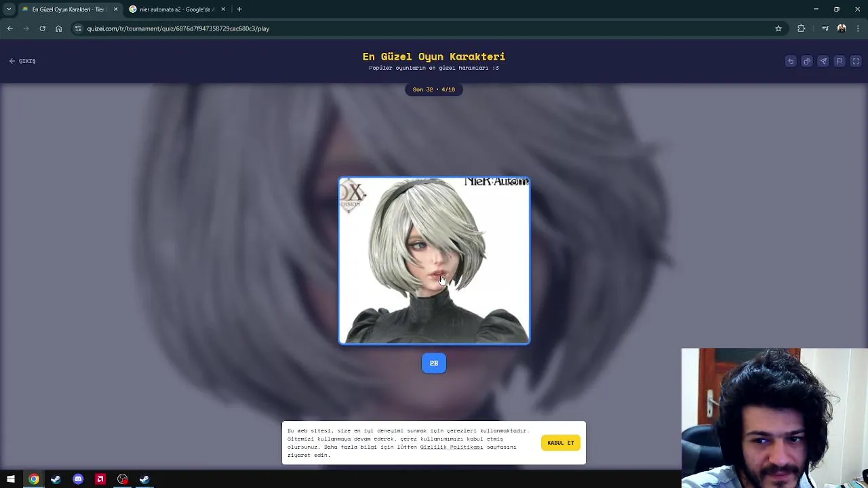Reload the current page
Viewport: 868px width, 488px height.
(x=43, y=28)
